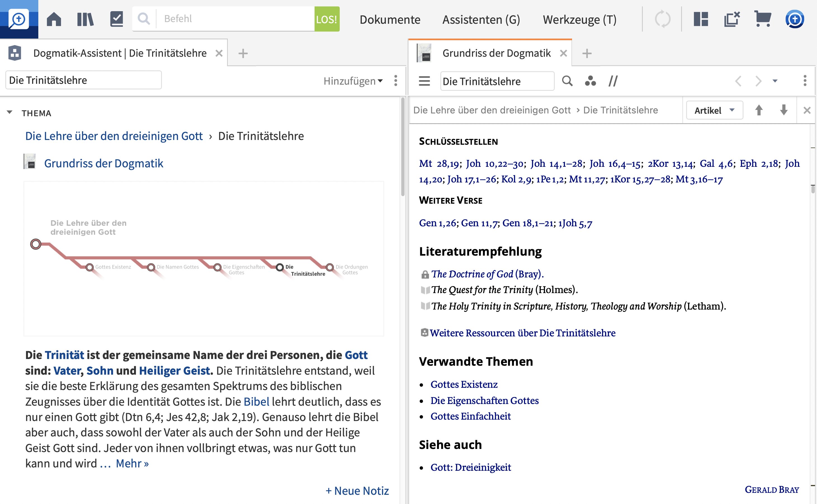Screen dimensions: 817x504
Task: Open the Werkzeuge (T) menu
Action: 579,20
